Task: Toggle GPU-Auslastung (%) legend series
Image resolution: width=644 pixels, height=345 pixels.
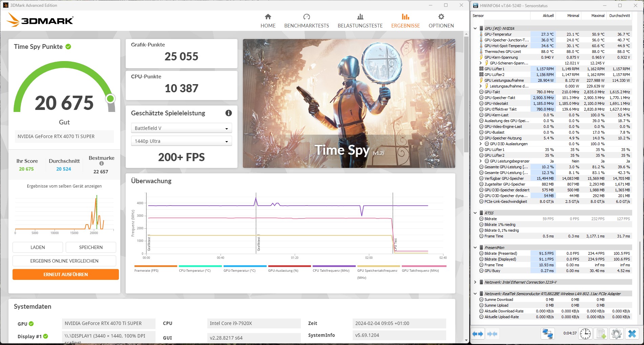Action: [289, 269]
